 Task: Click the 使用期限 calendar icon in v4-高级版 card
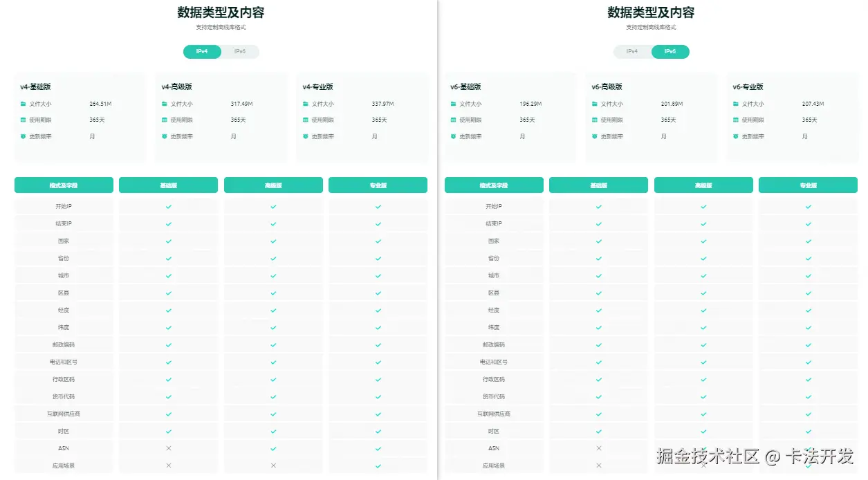166,120
